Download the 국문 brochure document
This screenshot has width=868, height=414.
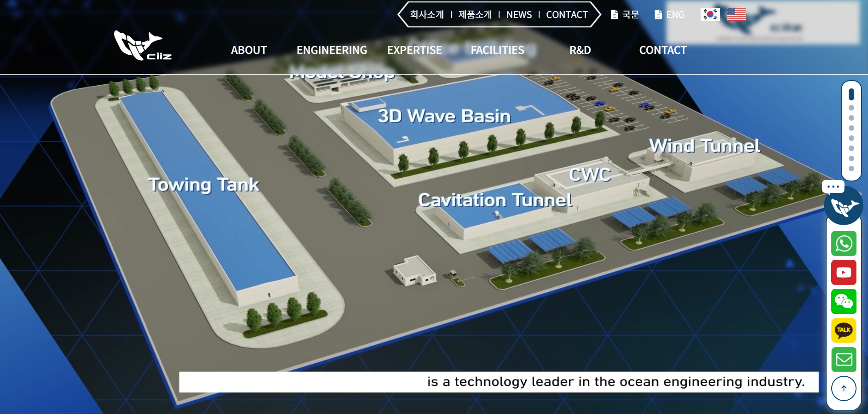pos(625,15)
